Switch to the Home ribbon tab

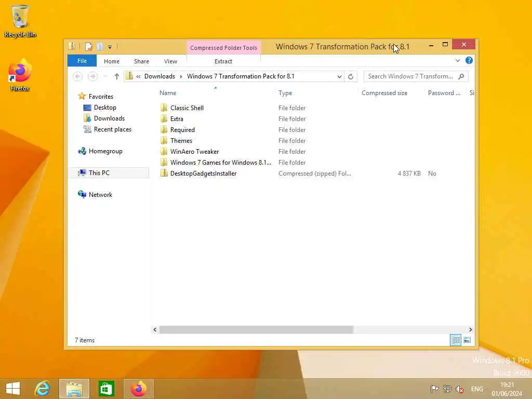tap(112, 61)
